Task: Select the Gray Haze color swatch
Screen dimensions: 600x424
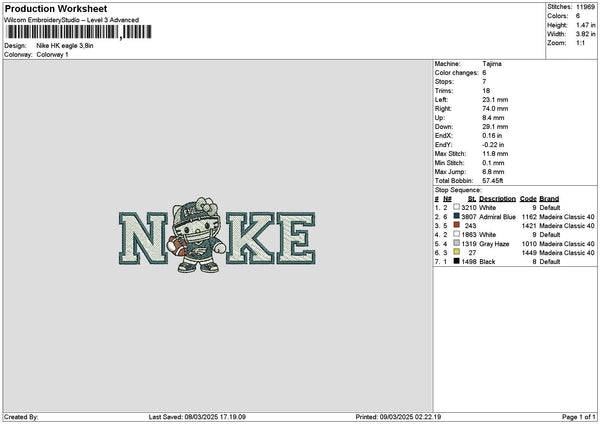Action: [457, 243]
